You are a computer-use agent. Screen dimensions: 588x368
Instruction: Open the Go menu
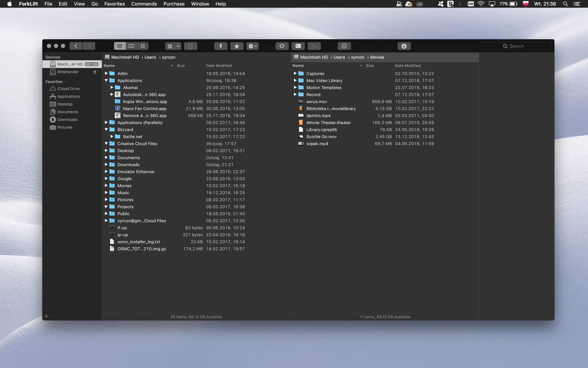[x=95, y=4]
